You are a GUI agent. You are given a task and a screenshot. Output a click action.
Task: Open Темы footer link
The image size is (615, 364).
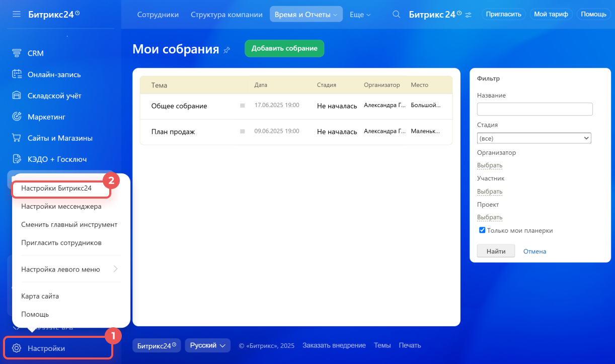click(382, 345)
